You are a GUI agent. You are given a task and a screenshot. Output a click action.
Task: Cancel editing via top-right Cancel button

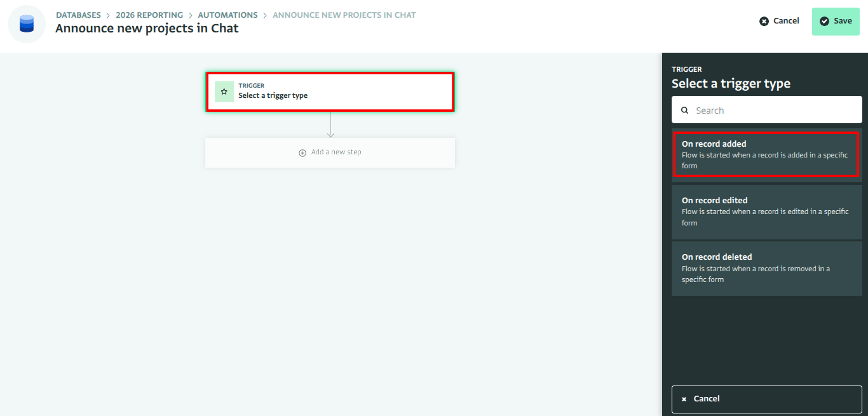tap(780, 21)
